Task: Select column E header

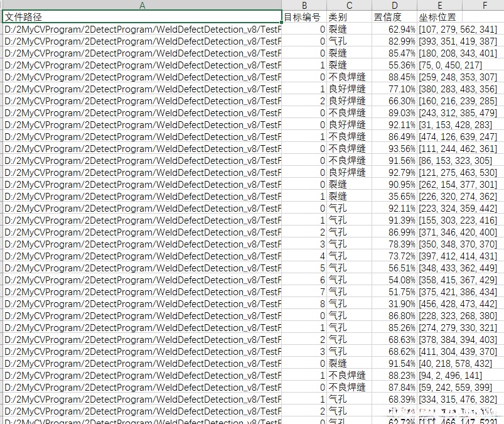Action: click(440, 5)
